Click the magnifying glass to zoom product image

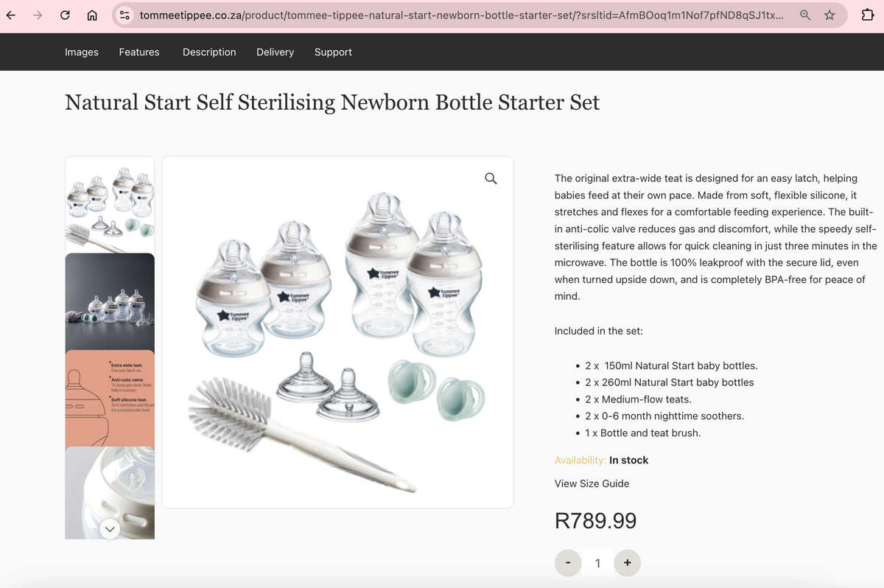pos(490,178)
